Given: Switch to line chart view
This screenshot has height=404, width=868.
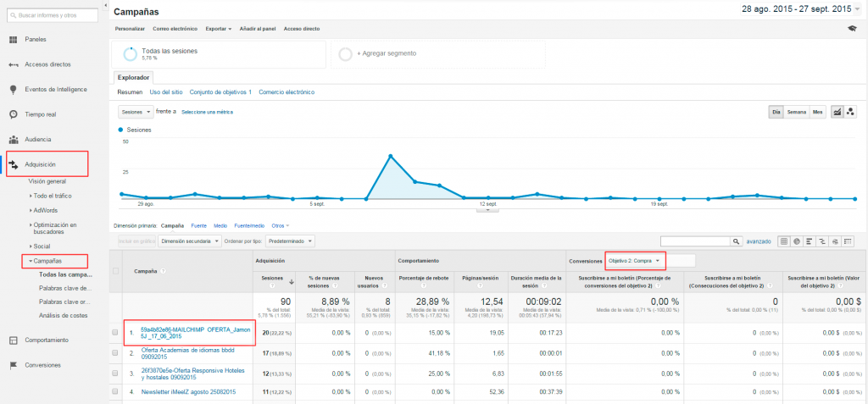Looking at the screenshot, I should point(837,112).
